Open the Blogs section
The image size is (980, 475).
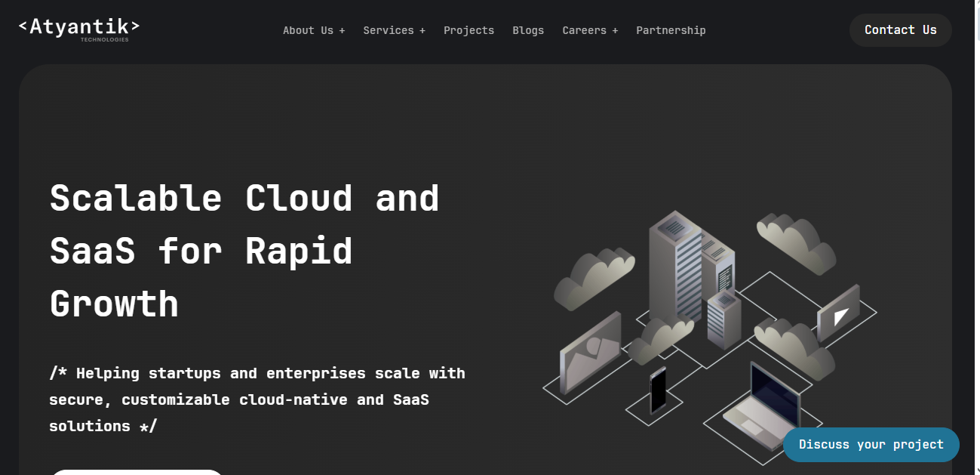point(528,30)
